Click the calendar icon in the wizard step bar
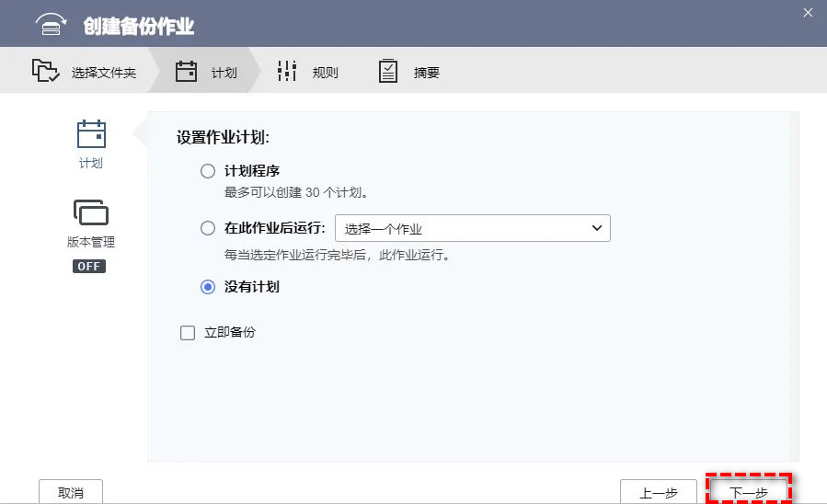The height and width of the screenshot is (504, 827). pyautogui.click(x=187, y=72)
